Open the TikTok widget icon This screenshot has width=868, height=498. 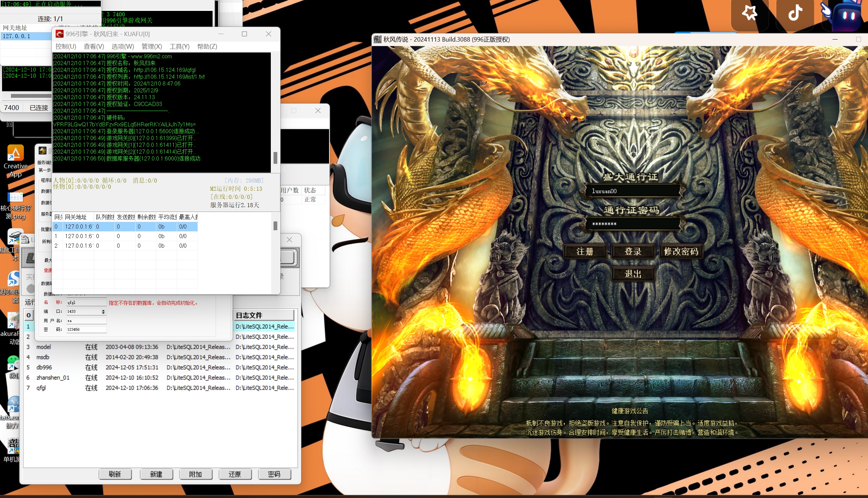(795, 14)
